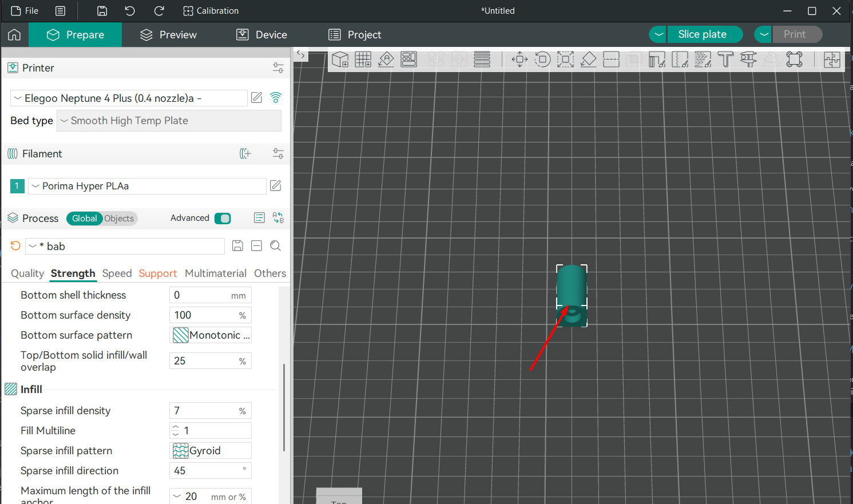Open the Calibration menu

coord(211,11)
